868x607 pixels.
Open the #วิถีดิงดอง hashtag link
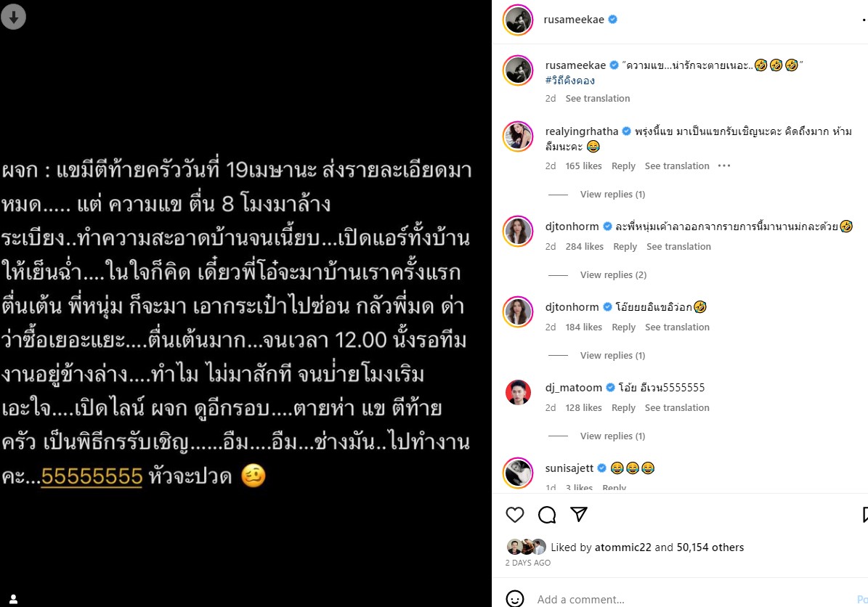coord(569,81)
